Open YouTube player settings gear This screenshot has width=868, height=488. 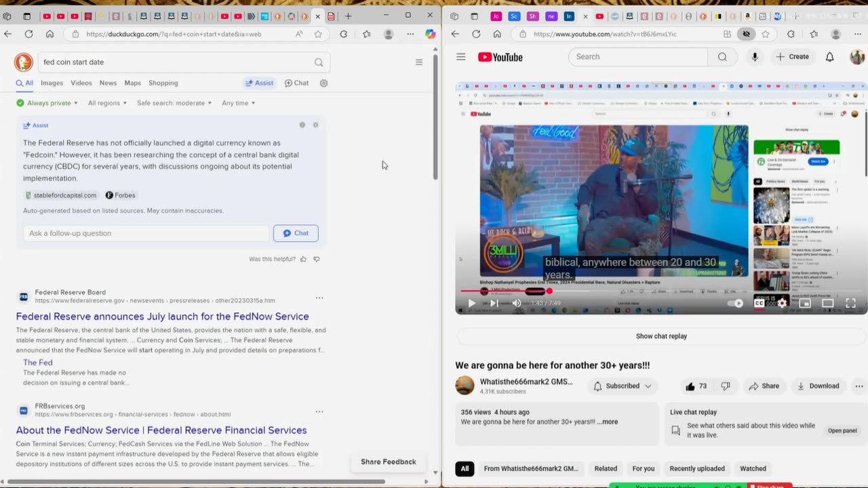click(782, 303)
